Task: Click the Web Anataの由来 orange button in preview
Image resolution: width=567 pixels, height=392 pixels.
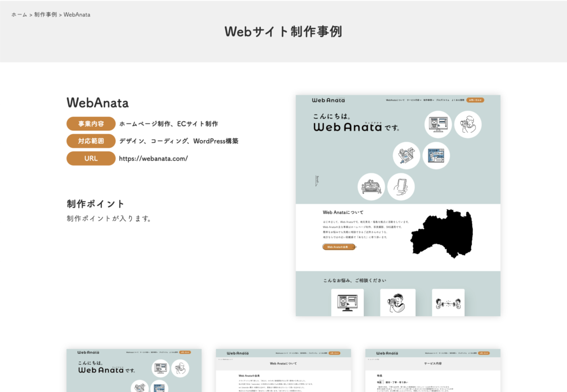Action: click(x=339, y=247)
